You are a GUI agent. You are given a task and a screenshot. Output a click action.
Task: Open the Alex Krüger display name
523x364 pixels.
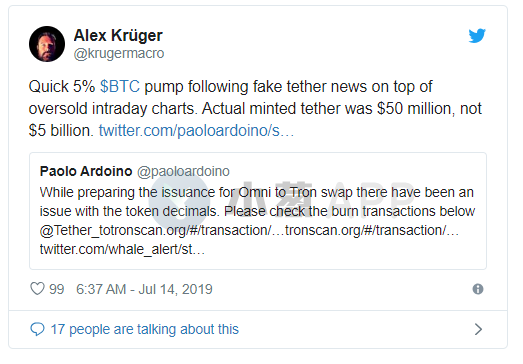coord(118,35)
